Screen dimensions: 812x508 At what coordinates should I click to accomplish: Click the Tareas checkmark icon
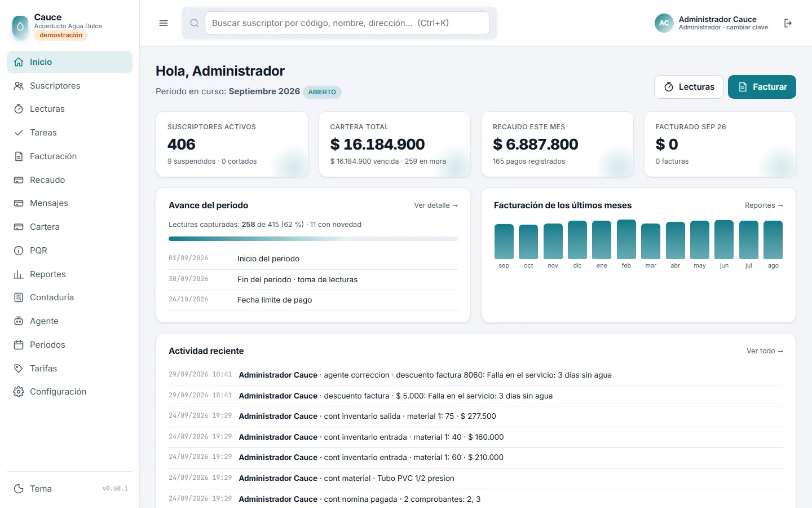coord(19,133)
